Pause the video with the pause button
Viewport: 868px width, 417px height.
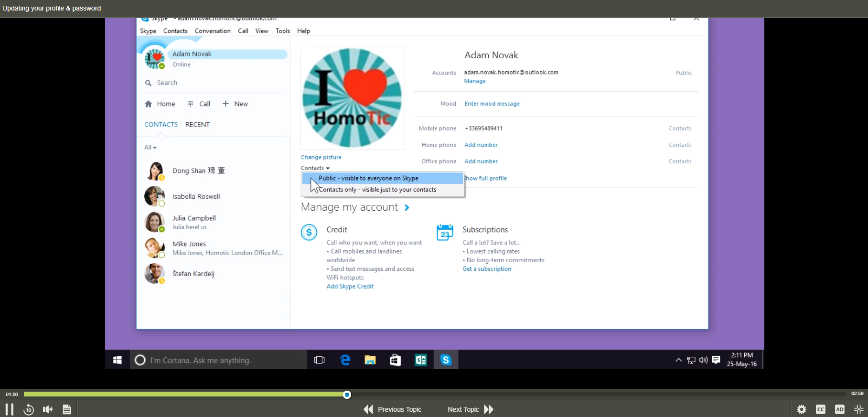[10, 409]
